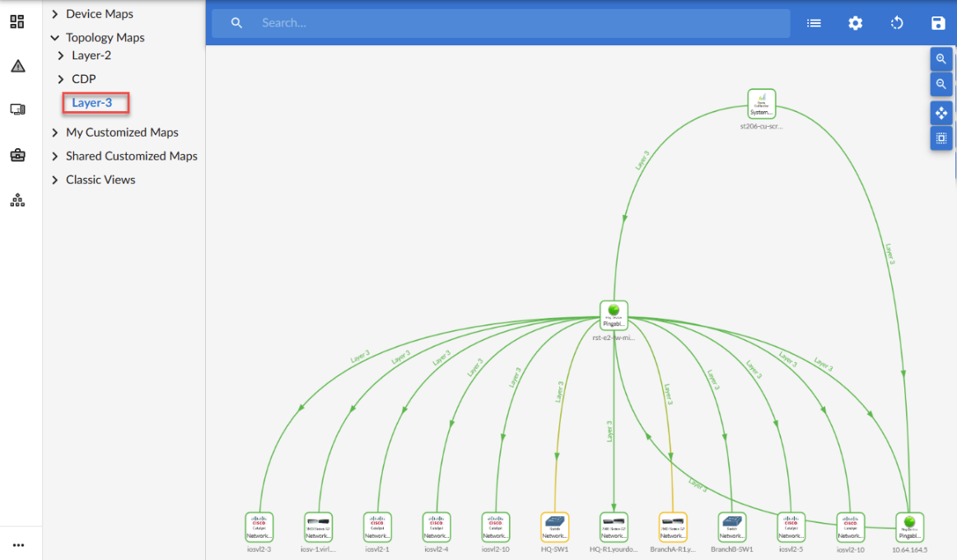
Task: Open the list view icon in toolbar
Action: (814, 23)
